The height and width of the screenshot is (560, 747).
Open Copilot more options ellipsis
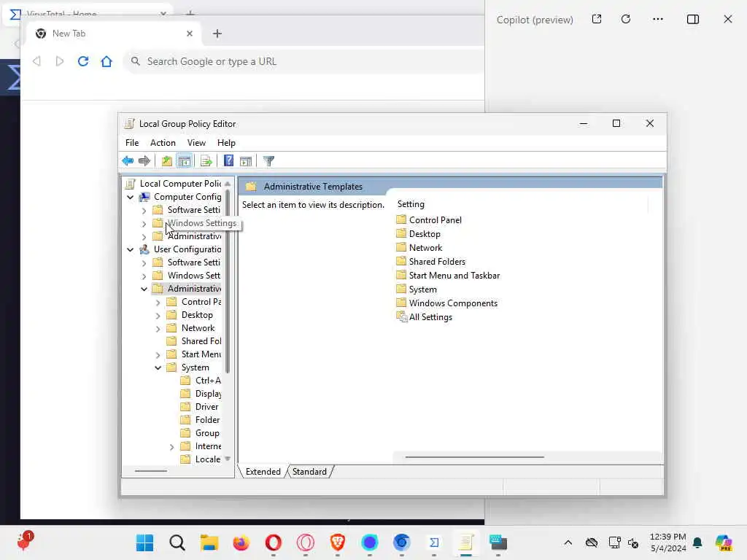(658, 19)
